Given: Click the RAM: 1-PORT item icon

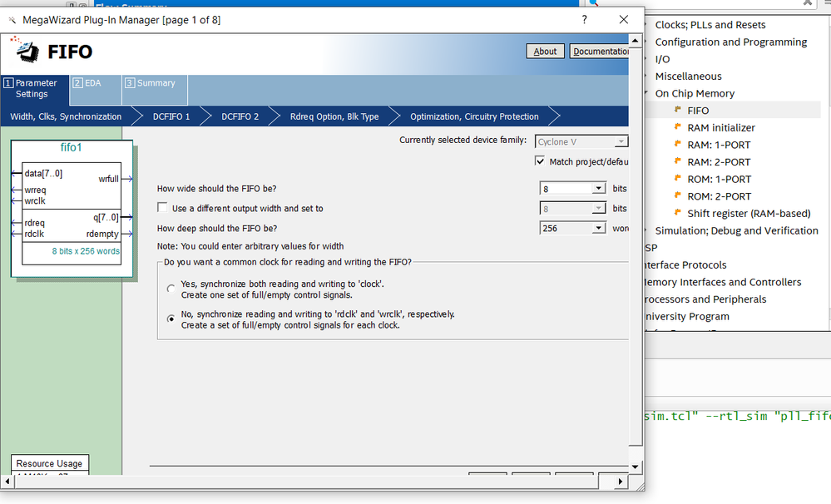Looking at the screenshot, I should pos(677,144).
